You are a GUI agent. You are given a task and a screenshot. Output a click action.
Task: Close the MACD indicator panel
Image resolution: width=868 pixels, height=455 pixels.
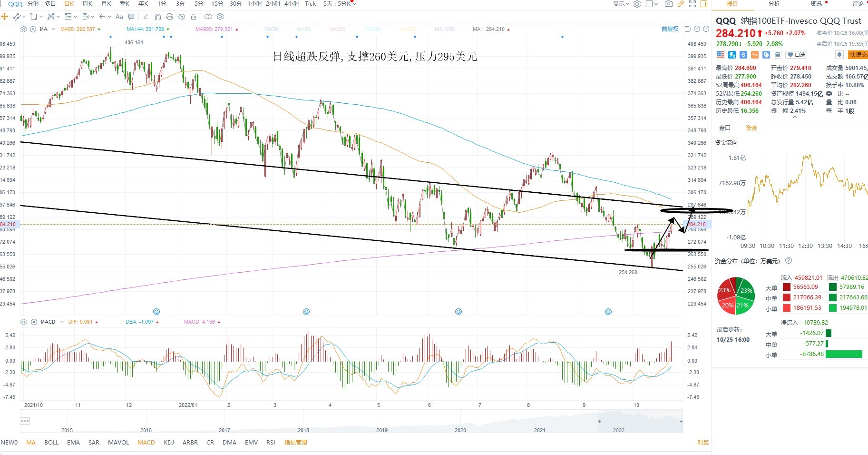pyautogui.click(x=34, y=322)
